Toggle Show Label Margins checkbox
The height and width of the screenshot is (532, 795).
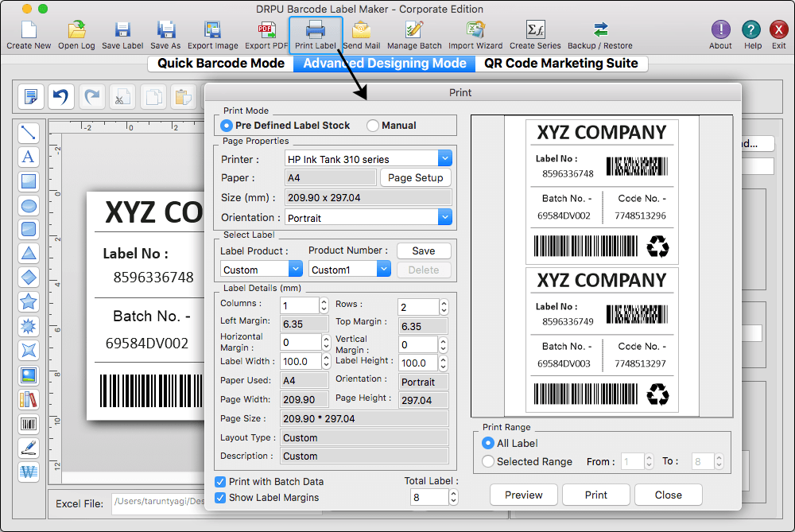coord(220,498)
